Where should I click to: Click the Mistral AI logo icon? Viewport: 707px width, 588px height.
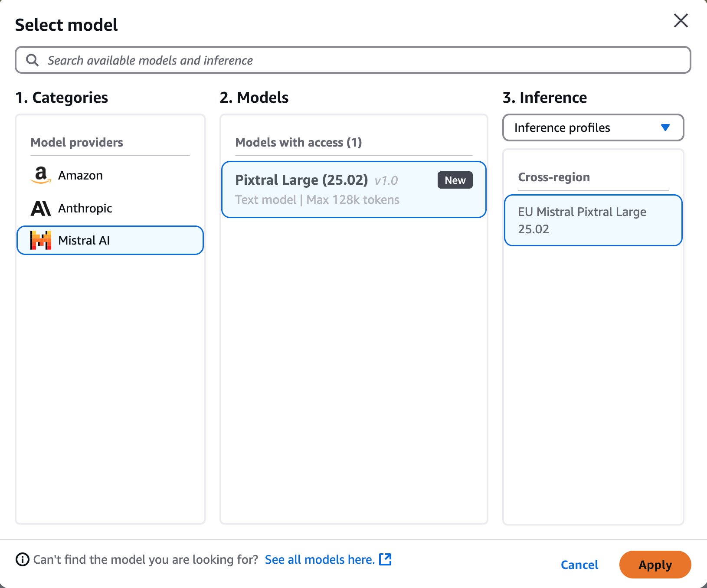pos(41,240)
